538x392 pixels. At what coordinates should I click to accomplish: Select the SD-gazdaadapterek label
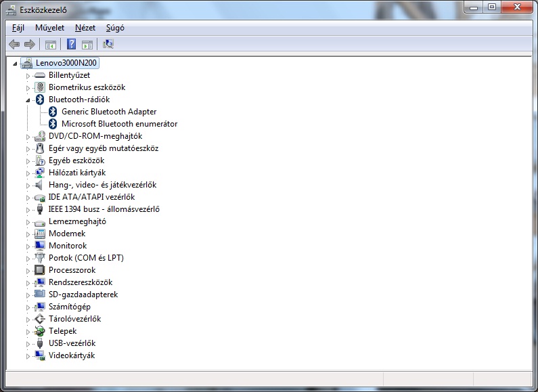pyautogui.click(x=83, y=295)
